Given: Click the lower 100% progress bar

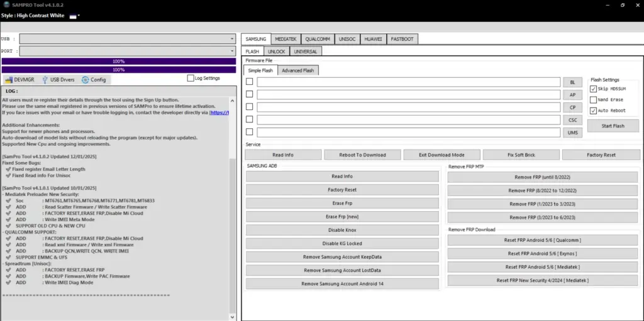Looking at the screenshot, I should (x=119, y=70).
